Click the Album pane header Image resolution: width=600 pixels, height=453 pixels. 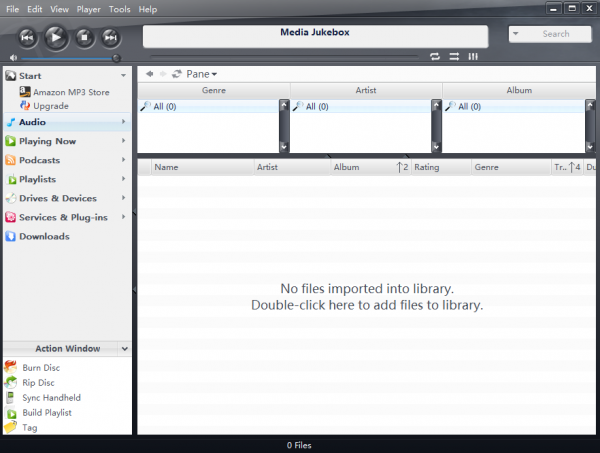tap(519, 91)
